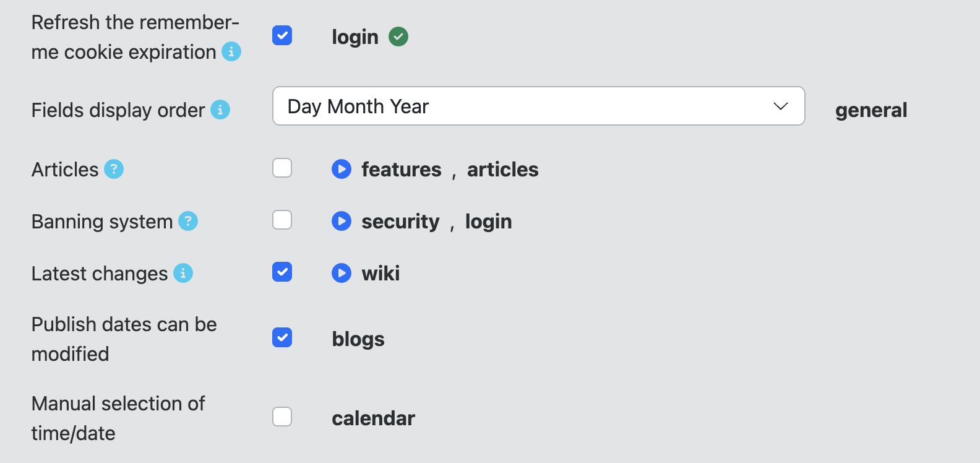The image size is (980, 463).
Task: Click the blogs tag link
Action: click(358, 339)
